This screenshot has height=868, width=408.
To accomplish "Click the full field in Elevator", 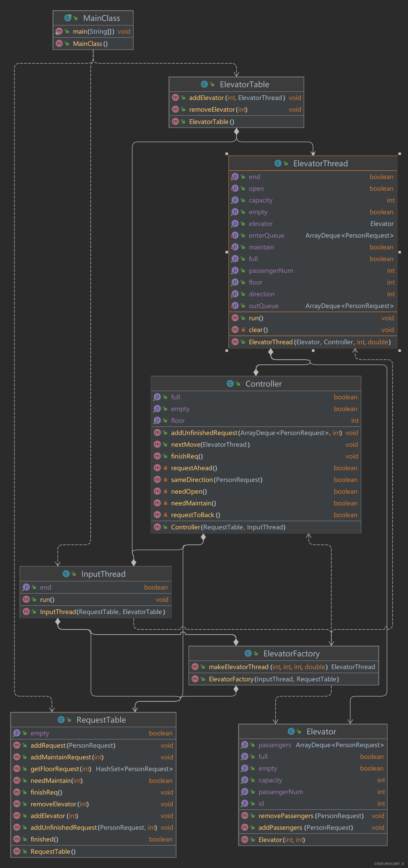I will [x=313, y=757].
